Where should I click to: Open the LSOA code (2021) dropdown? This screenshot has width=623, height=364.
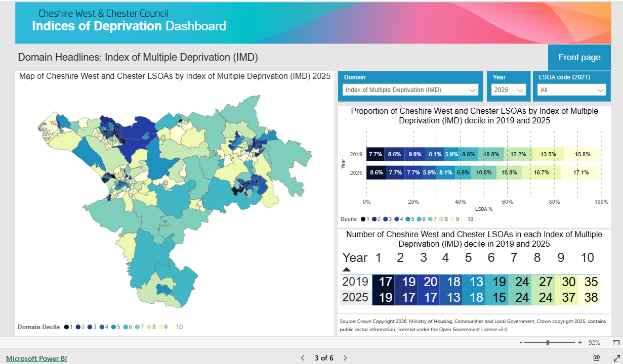click(572, 90)
